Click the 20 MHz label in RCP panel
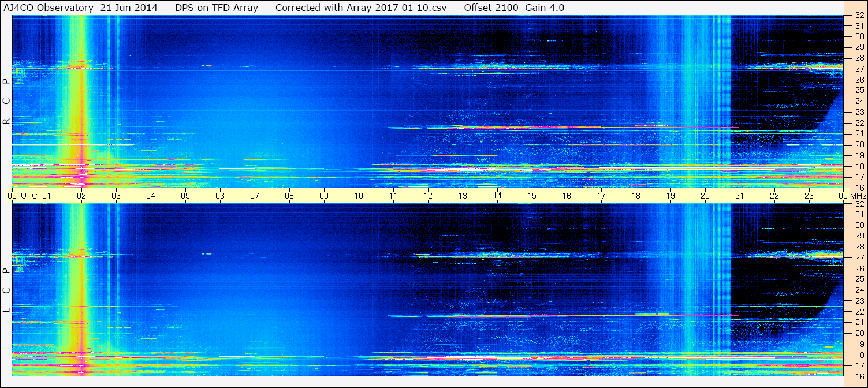 pyautogui.click(x=859, y=144)
